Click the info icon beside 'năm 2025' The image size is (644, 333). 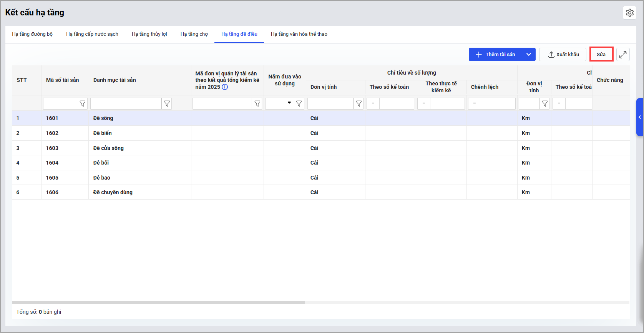click(x=225, y=87)
